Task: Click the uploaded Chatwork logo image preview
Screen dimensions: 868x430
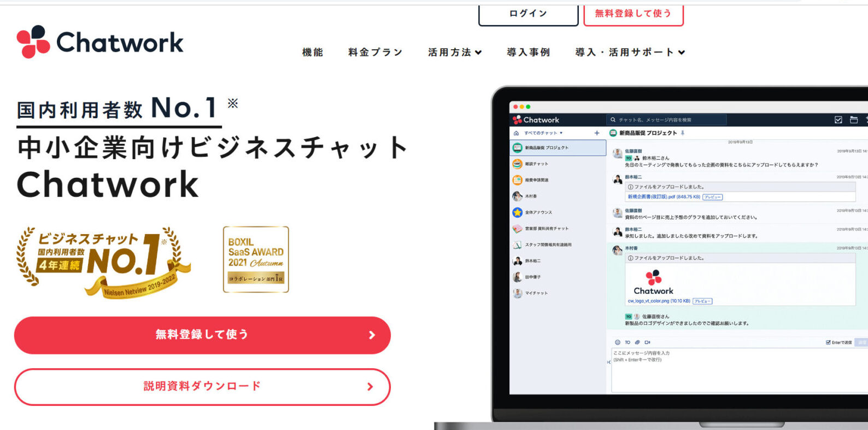Action: click(x=654, y=282)
